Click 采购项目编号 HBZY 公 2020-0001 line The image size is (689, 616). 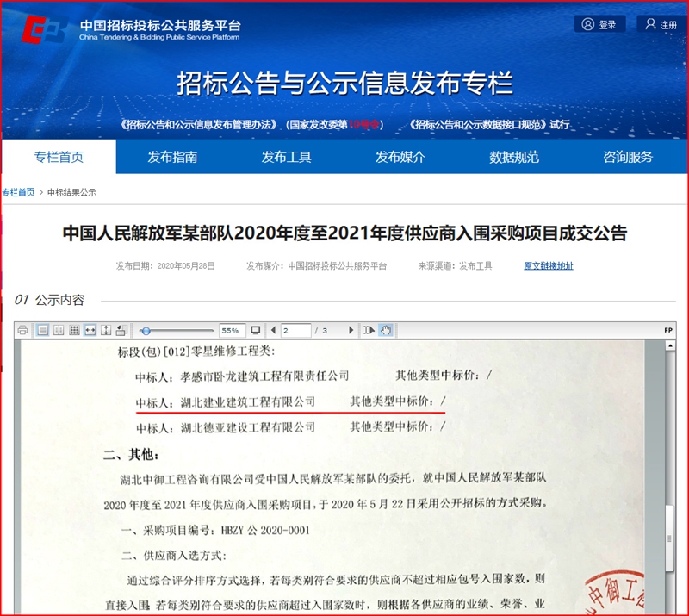[x=215, y=530]
